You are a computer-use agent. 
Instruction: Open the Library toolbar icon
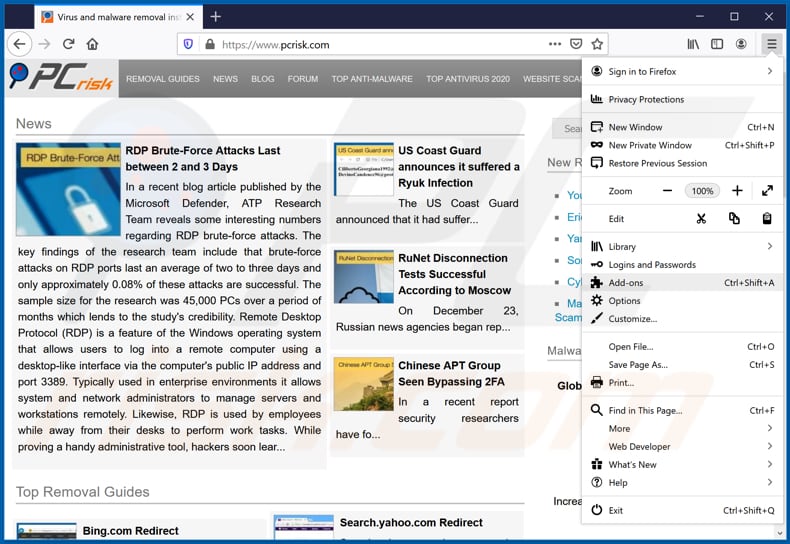pyautogui.click(x=693, y=44)
